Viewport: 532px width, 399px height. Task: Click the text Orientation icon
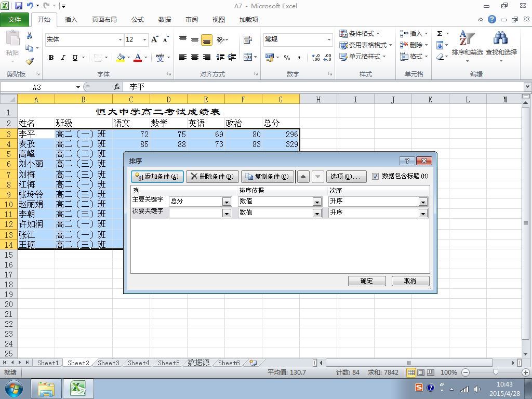click(220, 40)
